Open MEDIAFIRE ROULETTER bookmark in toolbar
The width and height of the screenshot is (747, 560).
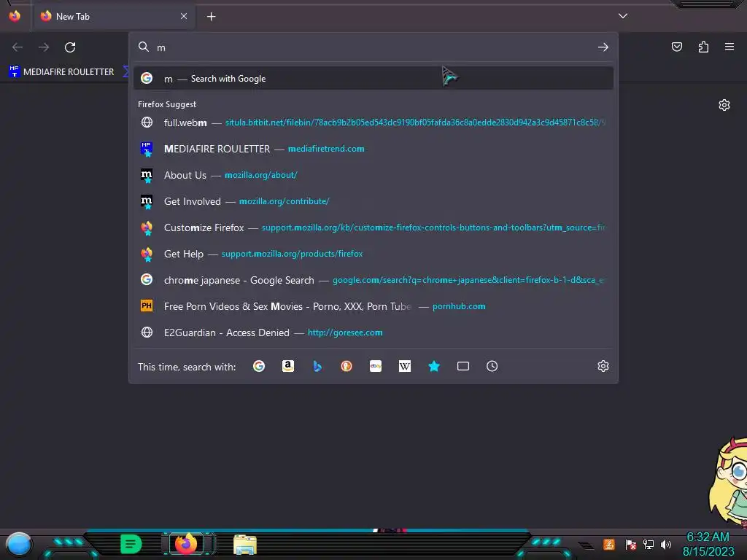click(62, 72)
